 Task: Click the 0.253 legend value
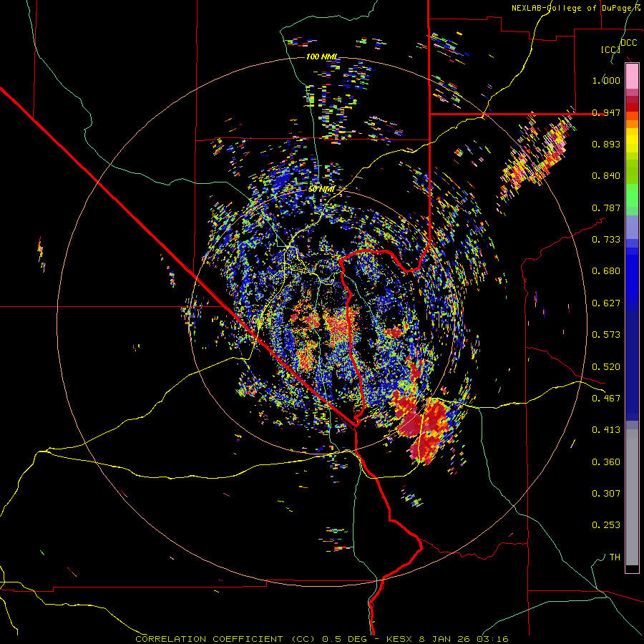click(606, 525)
